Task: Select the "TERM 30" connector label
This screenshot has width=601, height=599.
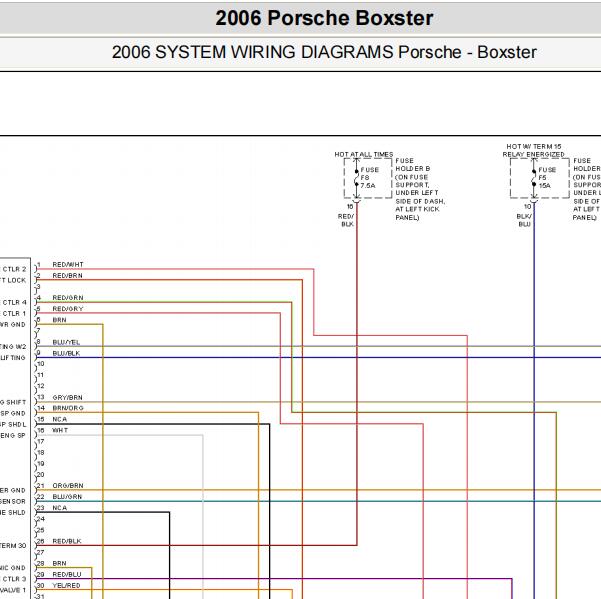Action: click(13, 546)
